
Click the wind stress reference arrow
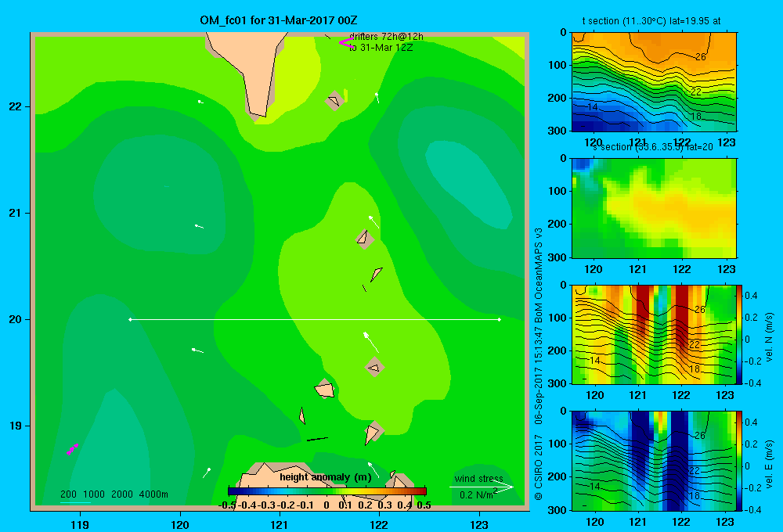[481, 487]
